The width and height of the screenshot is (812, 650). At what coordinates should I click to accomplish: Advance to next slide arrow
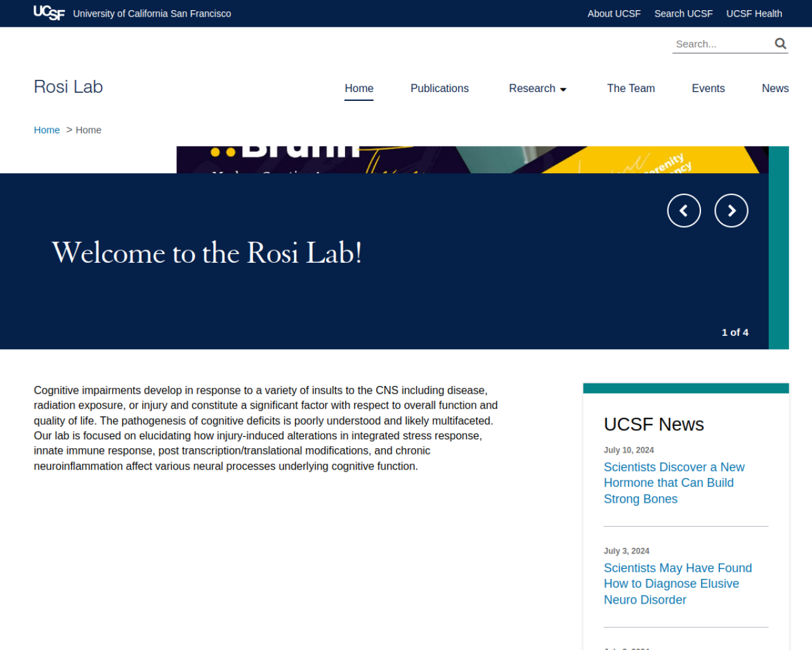coord(731,211)
